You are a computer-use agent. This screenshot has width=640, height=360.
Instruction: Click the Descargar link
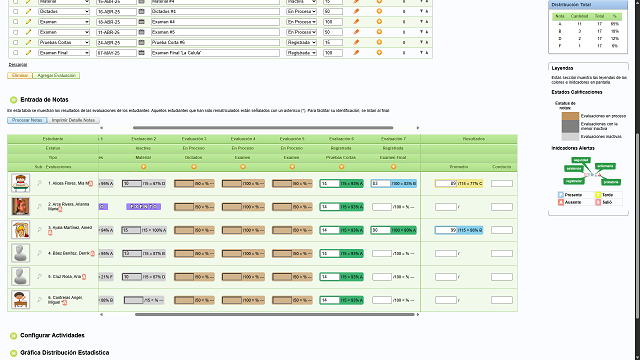18,65
